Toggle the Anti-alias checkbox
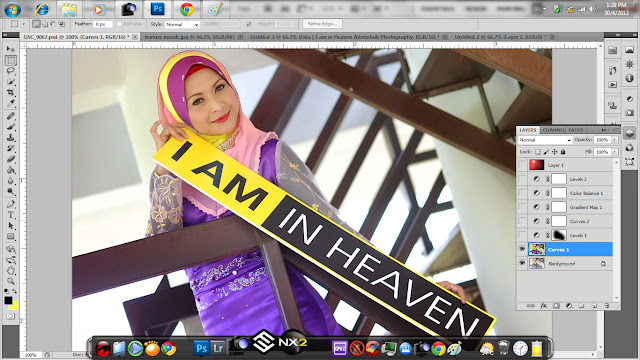640x360 pixels. (x=119, y=24)
